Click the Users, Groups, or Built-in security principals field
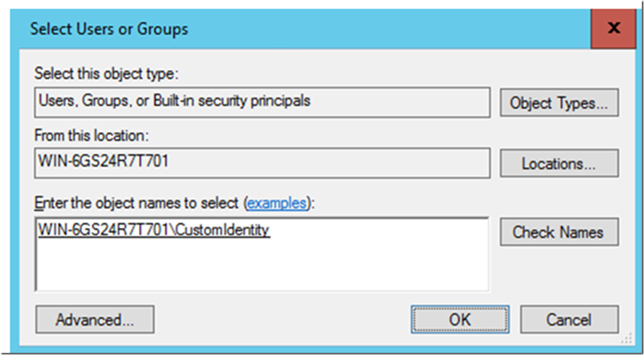Screen dimensions: 644x355 pos(263,102)
